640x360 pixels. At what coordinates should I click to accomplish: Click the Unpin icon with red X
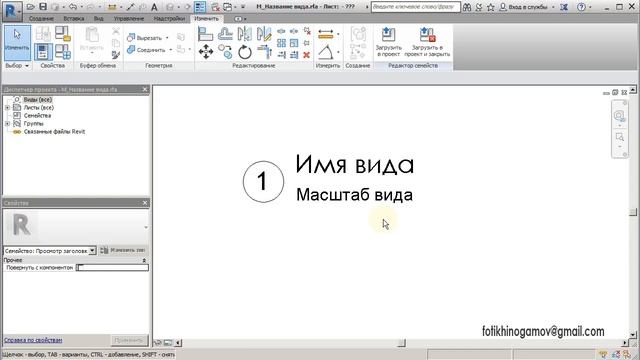point(307,31)
